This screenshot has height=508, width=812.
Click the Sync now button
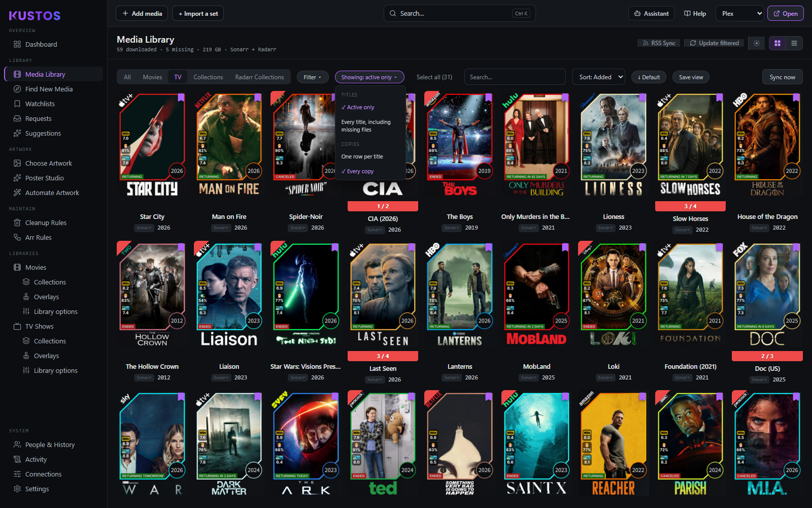[x=782, y=77]
